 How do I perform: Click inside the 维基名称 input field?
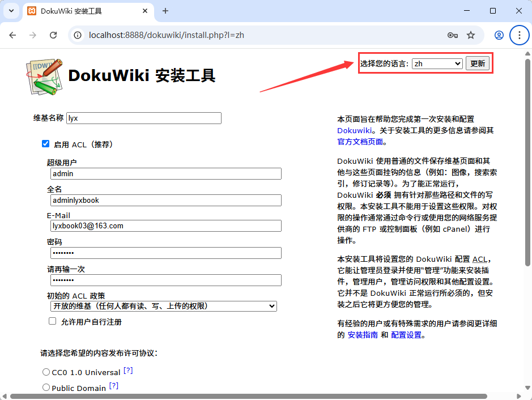pyautogui.click(x=143, y=118)
